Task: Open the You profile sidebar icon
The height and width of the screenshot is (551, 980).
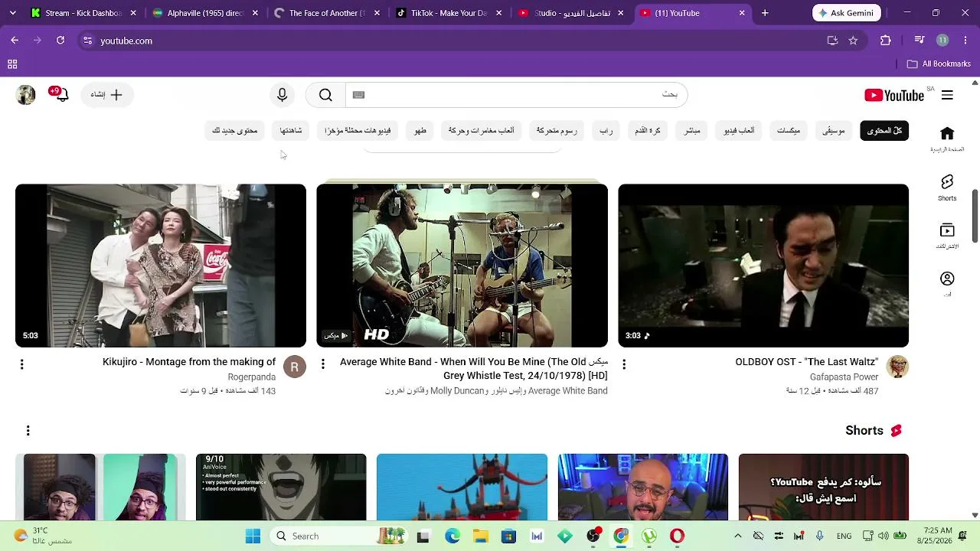Action: [x=947, y=284]
